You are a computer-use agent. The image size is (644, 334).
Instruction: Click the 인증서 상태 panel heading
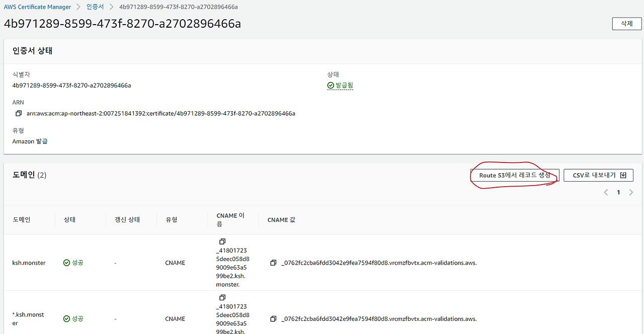click(32, 51)
